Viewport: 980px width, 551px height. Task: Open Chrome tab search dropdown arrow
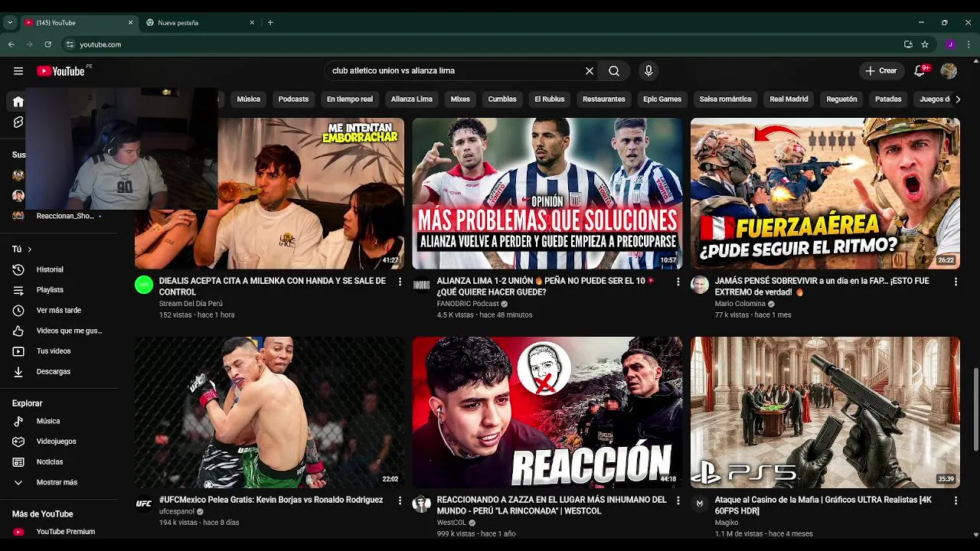click(x=9, y=23)
